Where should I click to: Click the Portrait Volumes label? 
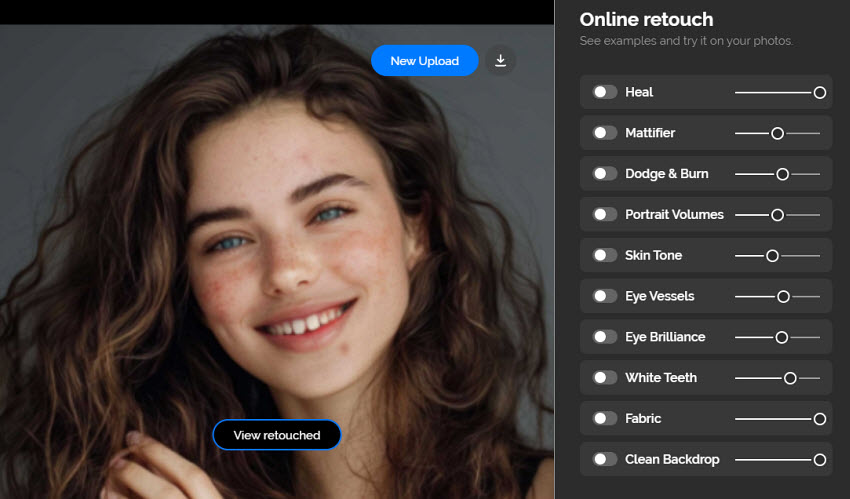tap(674, 215)
